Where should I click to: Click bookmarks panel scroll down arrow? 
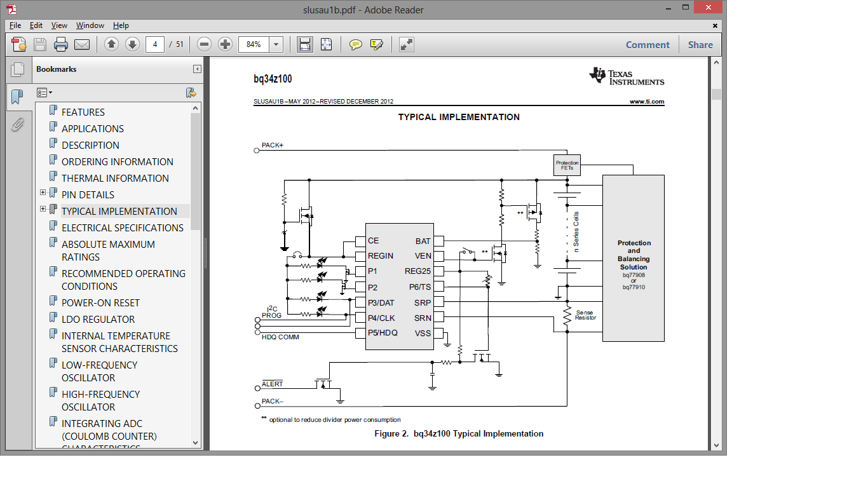click(x=195, y=443)
